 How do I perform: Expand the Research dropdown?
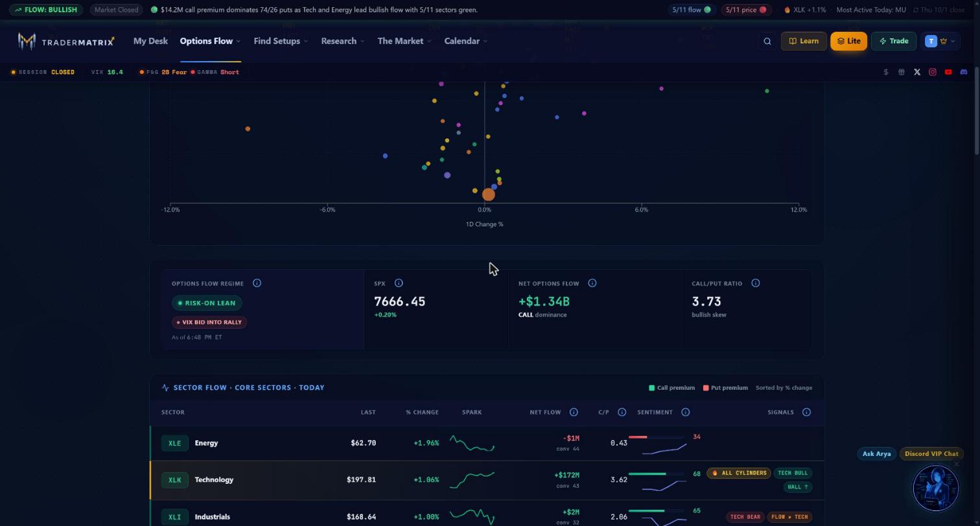click(x=342, y=41)
